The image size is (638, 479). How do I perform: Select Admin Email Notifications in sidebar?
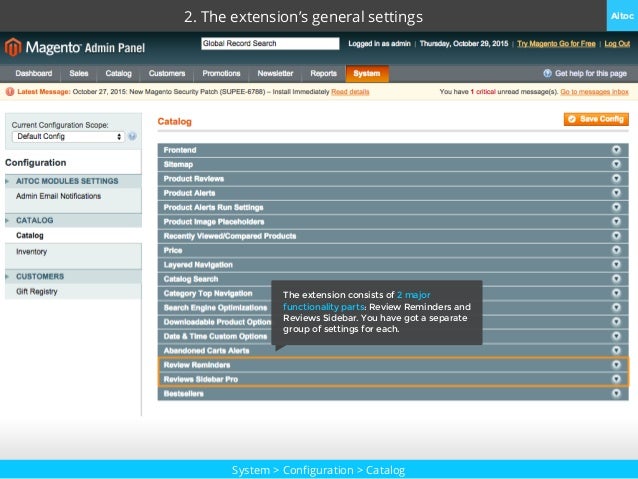tap(58, 196)
